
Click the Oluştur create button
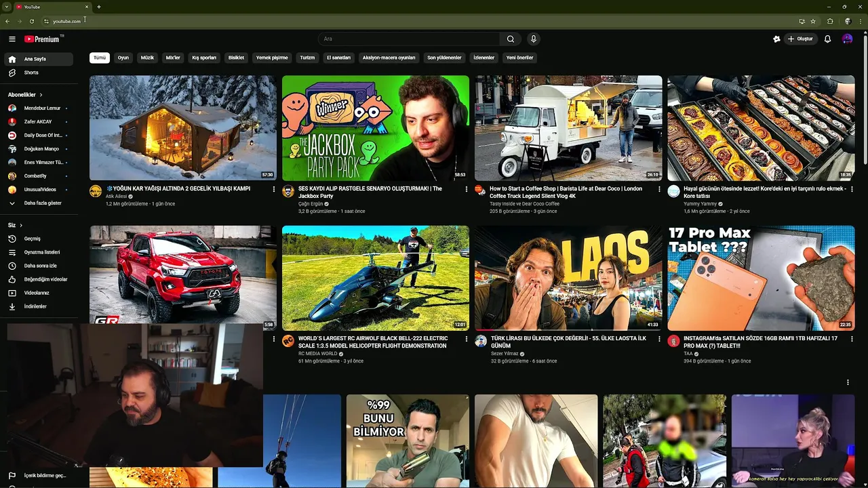coord(800,39)
